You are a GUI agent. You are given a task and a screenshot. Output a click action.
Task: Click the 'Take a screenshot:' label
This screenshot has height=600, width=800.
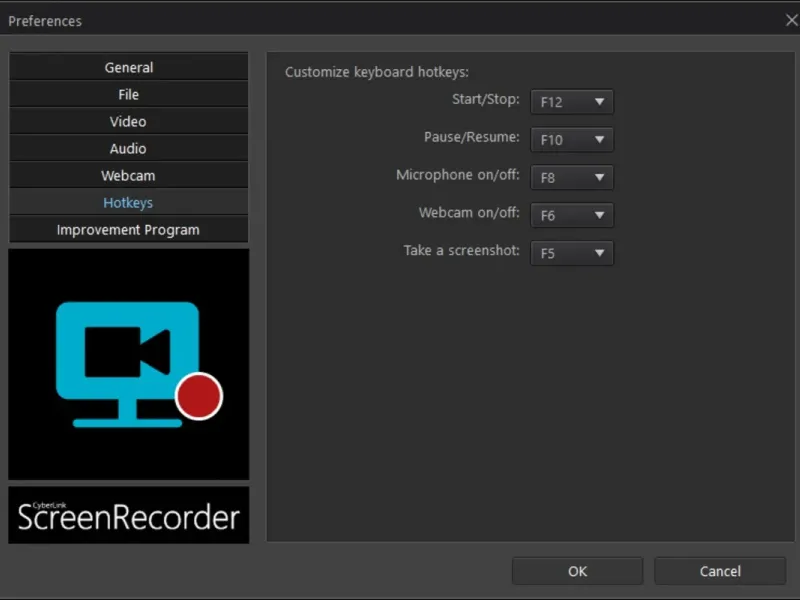tap(461, 250)
